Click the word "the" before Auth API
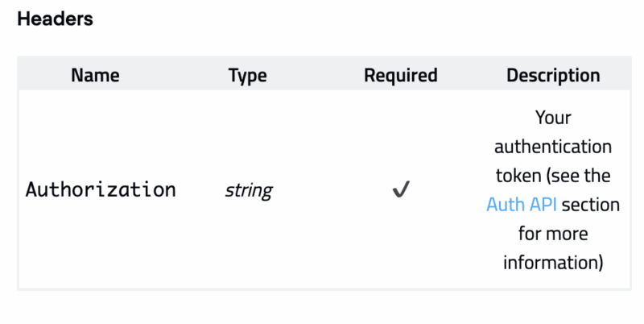 pos(598,176)
